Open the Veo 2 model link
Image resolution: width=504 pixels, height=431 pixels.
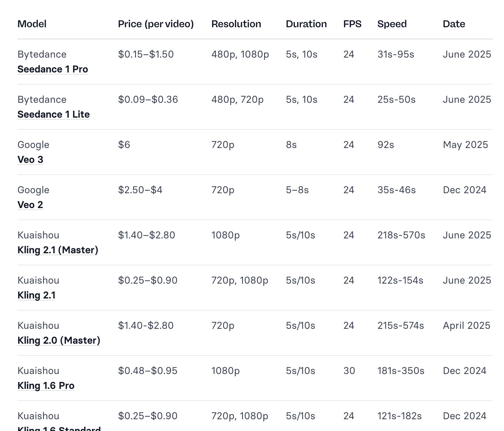point(30,205)
